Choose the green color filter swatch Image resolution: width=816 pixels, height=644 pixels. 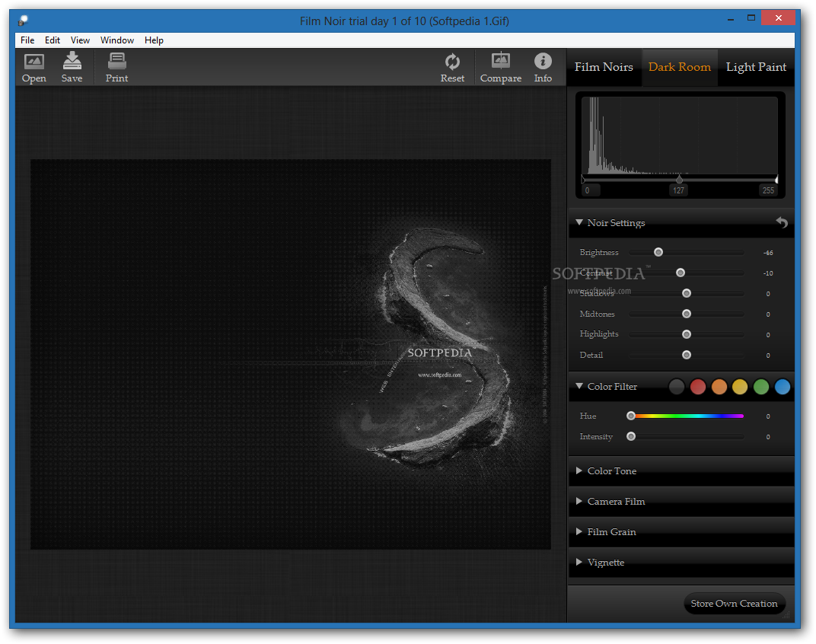click(x=761, y=387)
